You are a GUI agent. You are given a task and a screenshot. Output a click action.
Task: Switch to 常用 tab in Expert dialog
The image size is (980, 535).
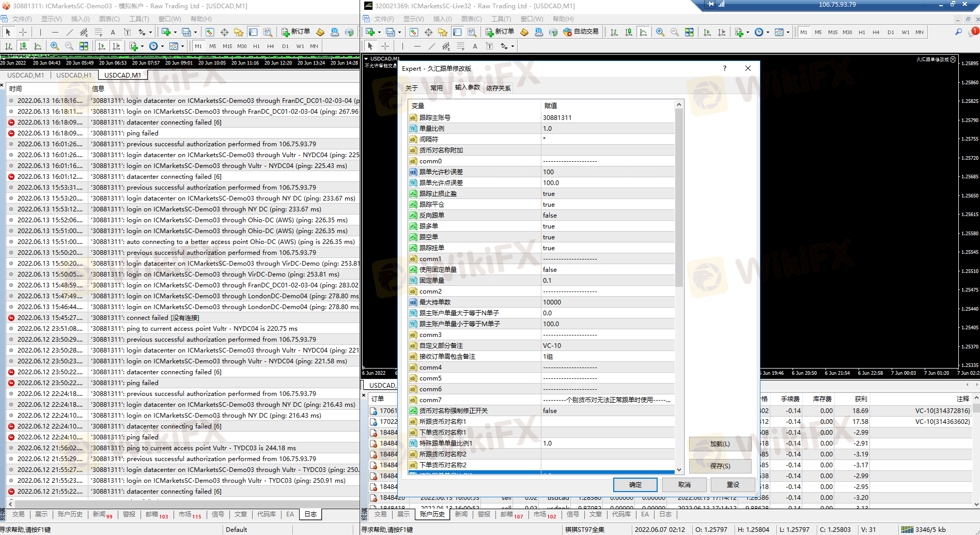[x=437, y=88]
